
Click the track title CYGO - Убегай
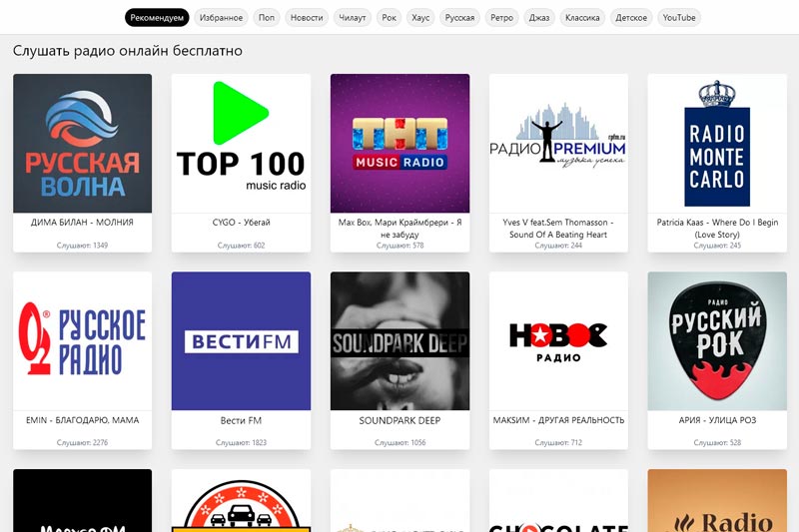click(241, 223)
